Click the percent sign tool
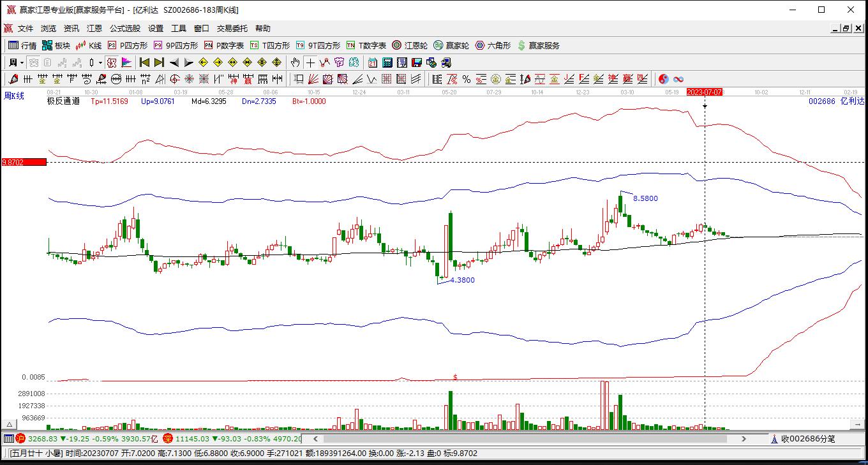Screen dimensions: 868x465 pos(467,79)
